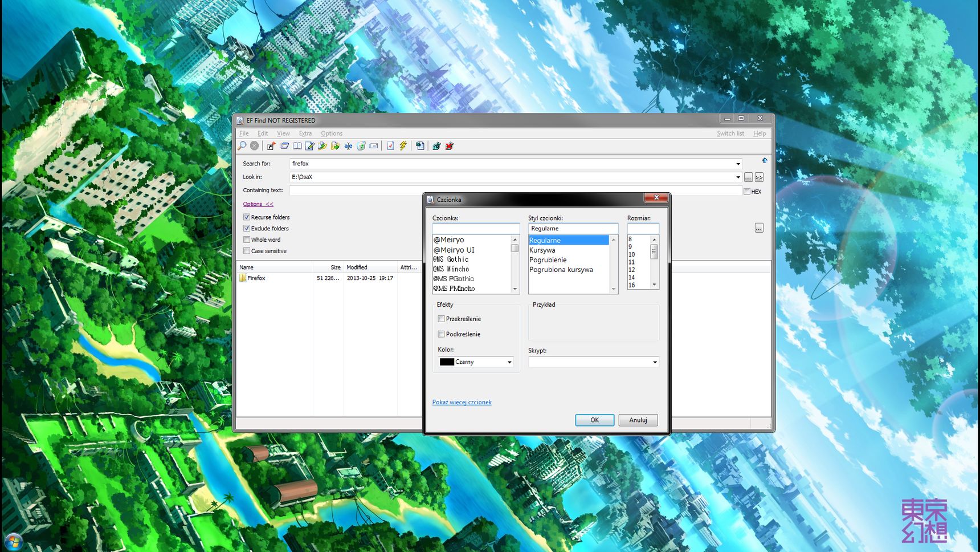The width and height of the screenshot is (980, 552).
Task: Click the move files toolbar icon
Action: (x=335, y=146)
